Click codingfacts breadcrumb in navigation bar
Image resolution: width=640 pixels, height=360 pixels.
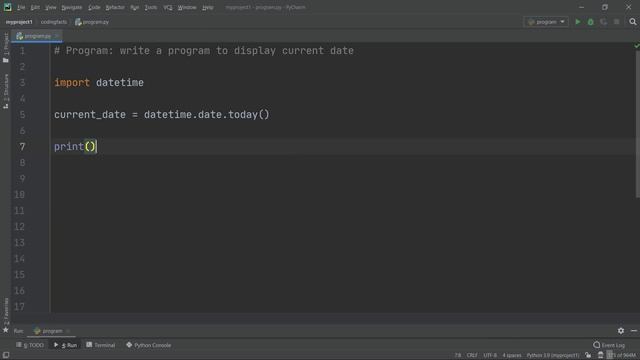point(54,22)
